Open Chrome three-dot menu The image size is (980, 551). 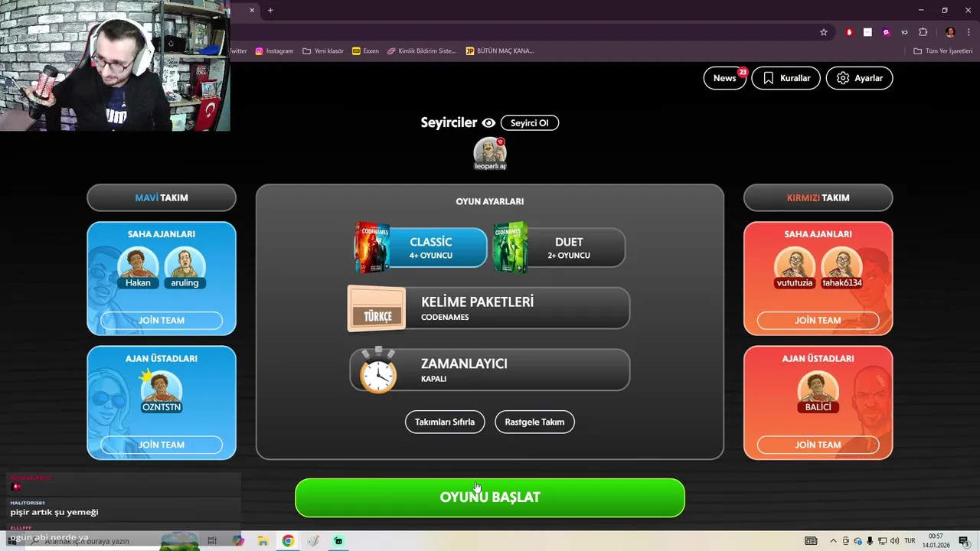[969, 32]
